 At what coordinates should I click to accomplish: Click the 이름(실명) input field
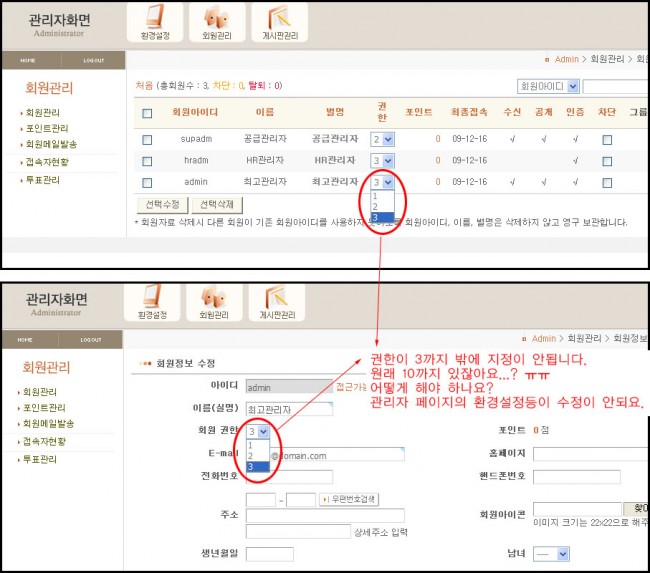click(289, 409)
